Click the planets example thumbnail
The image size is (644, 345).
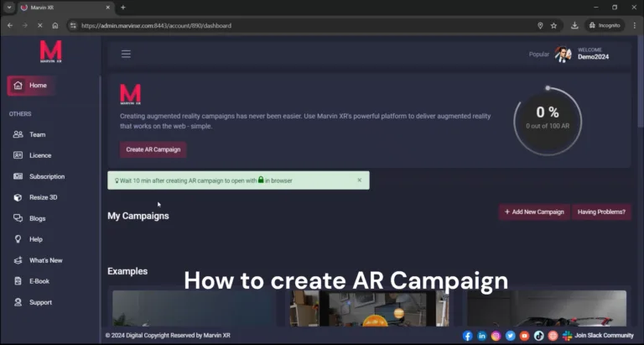pos(369,308)
